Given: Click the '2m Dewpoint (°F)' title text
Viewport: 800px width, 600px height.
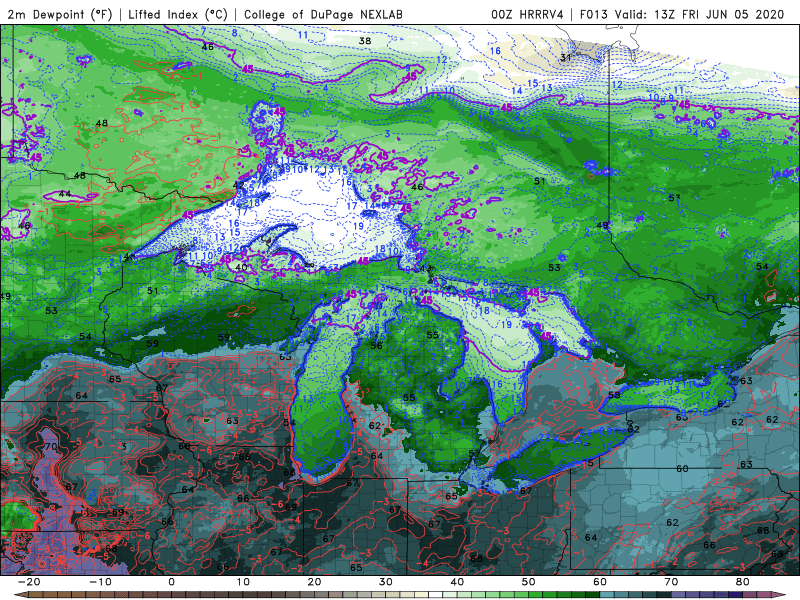Looking at the screenshot, I should pyautogui.click(x=60, y=14).
